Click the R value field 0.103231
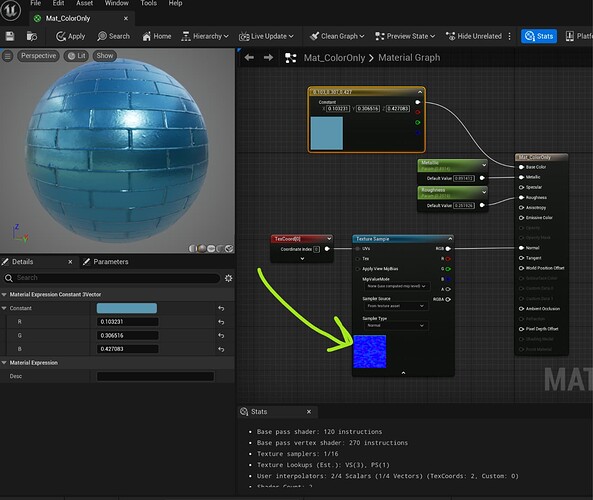This screenshot has height=500, width=593. pyautogui.click(x=127, y=322)
